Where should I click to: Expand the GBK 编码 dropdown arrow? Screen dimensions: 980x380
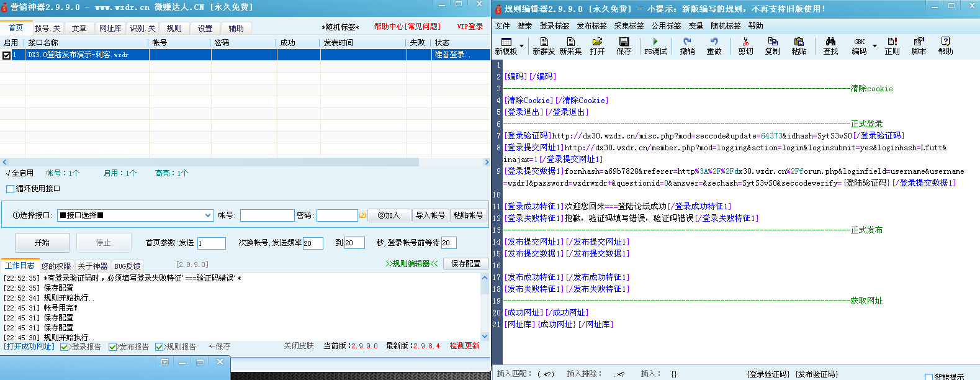click(x=874, y=46)
